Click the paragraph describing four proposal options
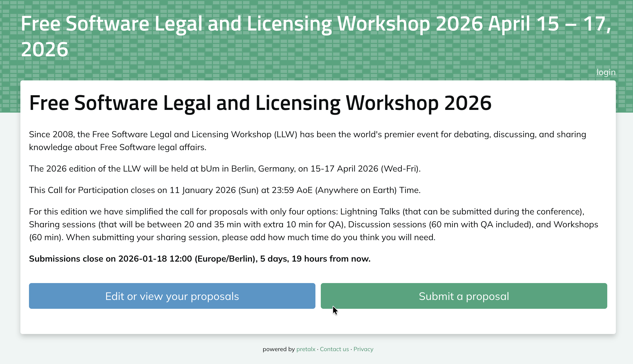Viewport: 633px width, 364px height. point(313,224)
